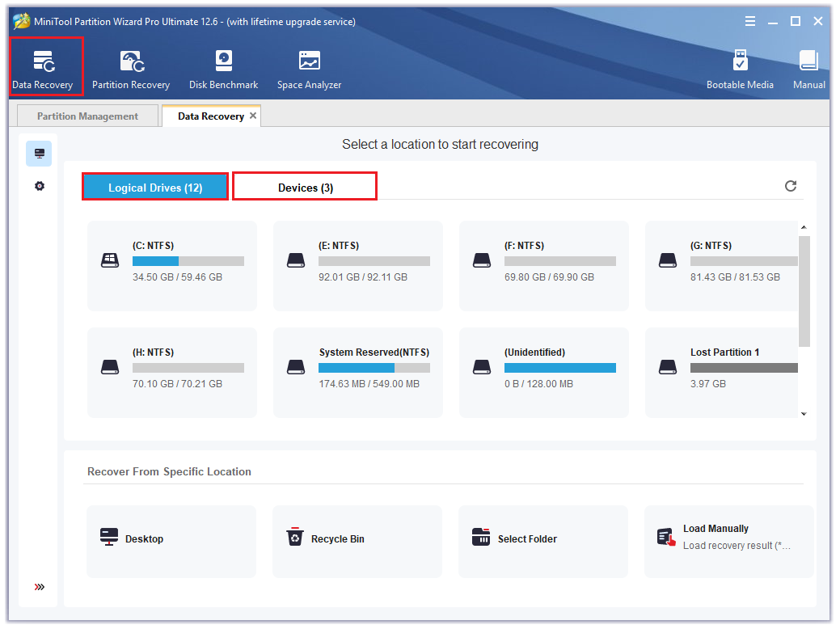The width and height of the screenshot is (840, 629).
Task: Select the C: NTFS system drive icon
Action: pyautogui.click(x=110, y=260)
